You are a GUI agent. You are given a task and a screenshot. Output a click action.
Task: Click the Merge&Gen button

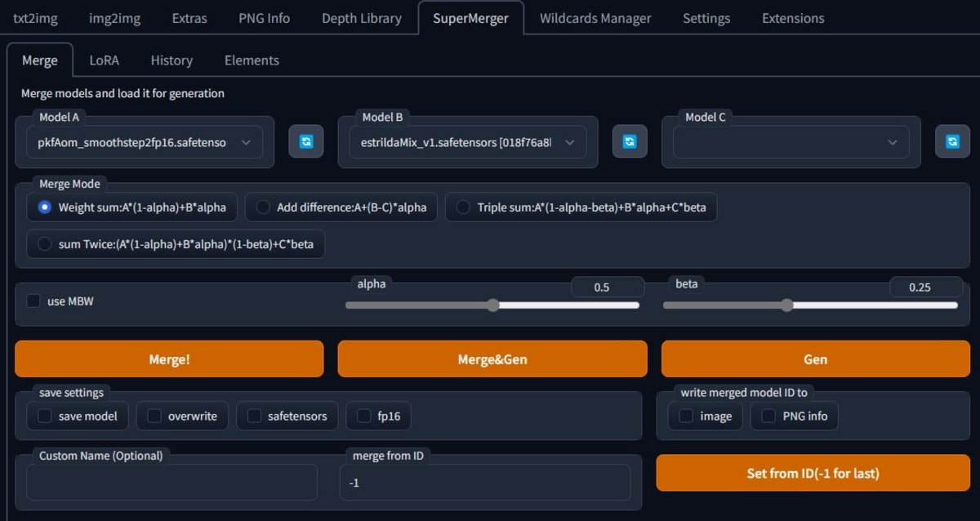click(492, 359)
